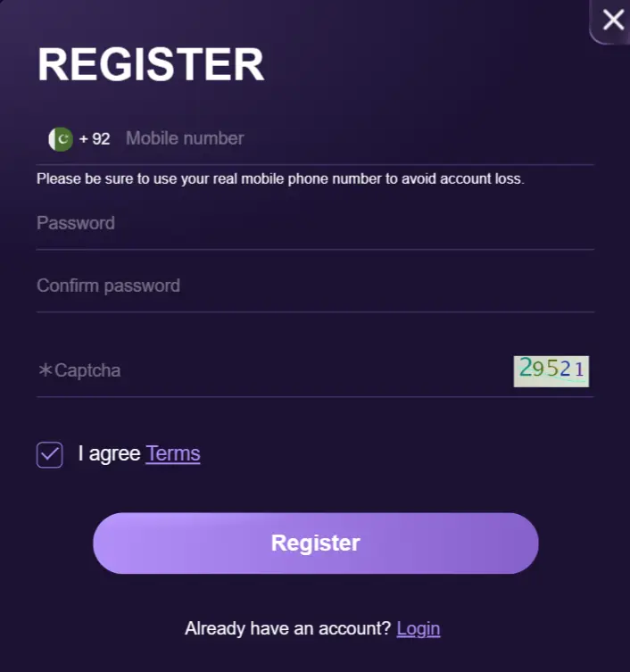Screen dimensions: 630x672
Task: Close the Register dialog with X
Action: tap(613, 20)
